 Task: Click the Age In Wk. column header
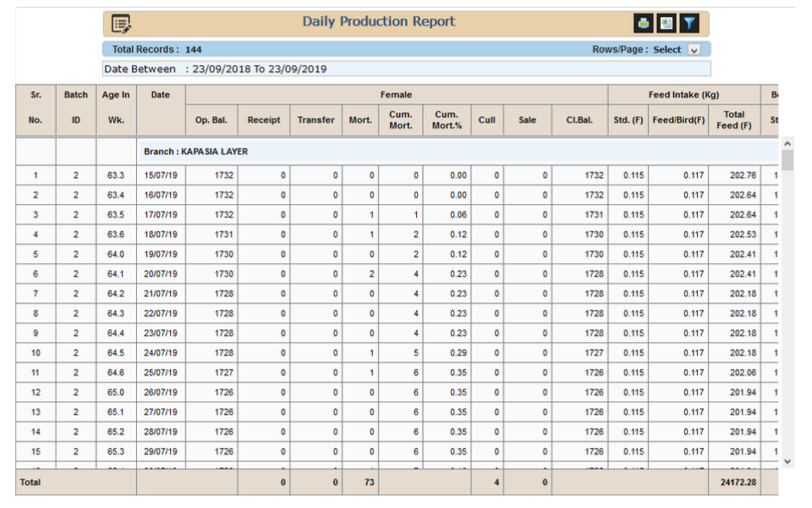[x=116, y=108]
